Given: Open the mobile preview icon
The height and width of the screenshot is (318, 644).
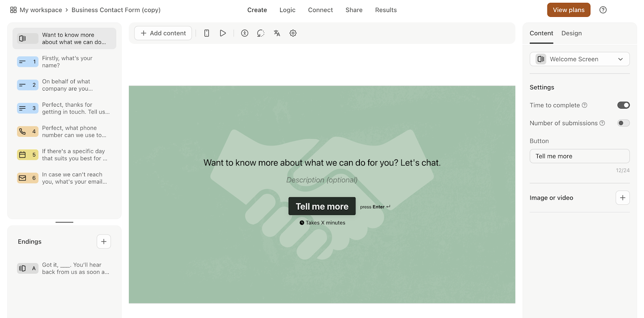Looking at the screenshot, I should 206,33.
